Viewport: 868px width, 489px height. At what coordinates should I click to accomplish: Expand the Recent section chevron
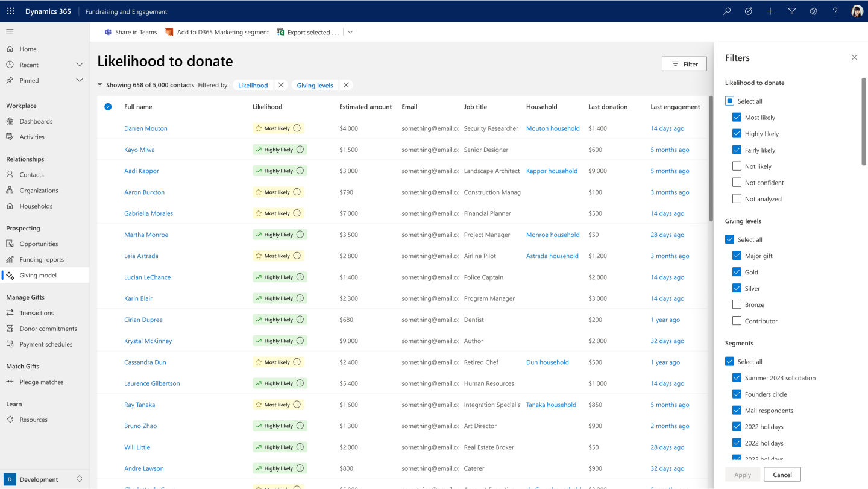[80, 65]
